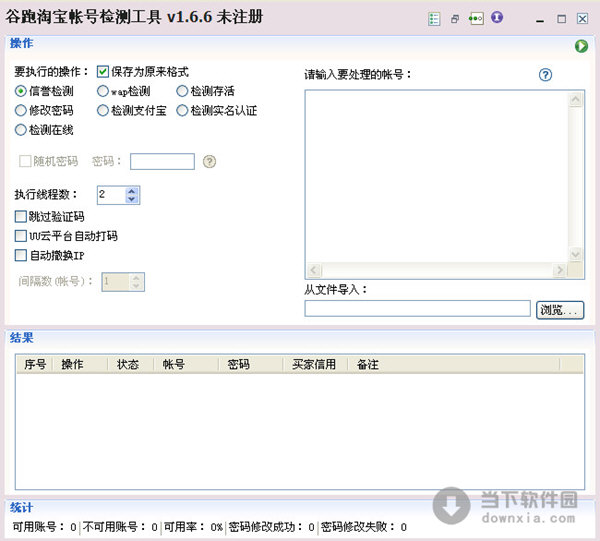The height and width of the screenshot is (541, 600).
Task: Click account area scrollbar up arrow
Action: (x=576, y=100)
